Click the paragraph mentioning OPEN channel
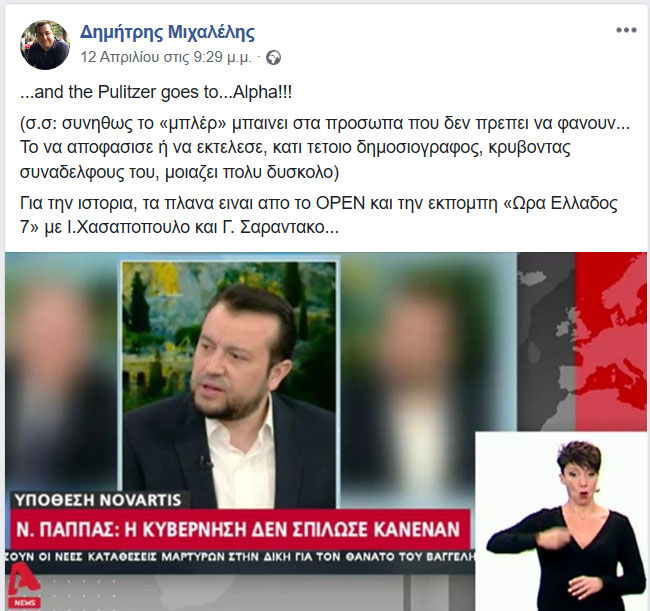The image size is (650, 611). click(x=318, y=215)
